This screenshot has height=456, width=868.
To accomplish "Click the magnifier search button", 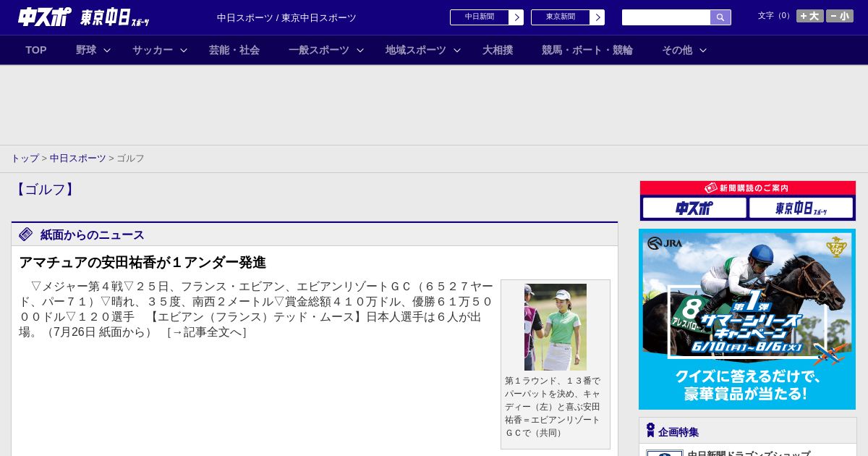I will tap(720, 17).
